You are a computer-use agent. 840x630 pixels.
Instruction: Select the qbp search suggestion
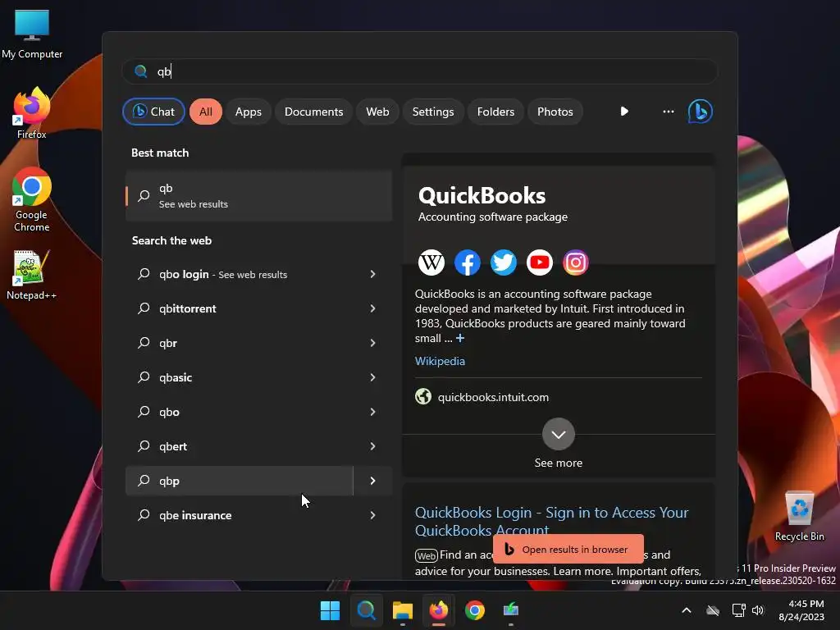(x=240, y=481)
